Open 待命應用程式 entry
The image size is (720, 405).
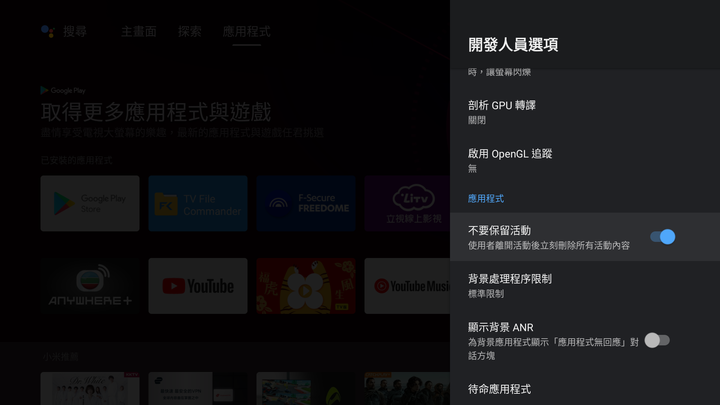point(585,389)
